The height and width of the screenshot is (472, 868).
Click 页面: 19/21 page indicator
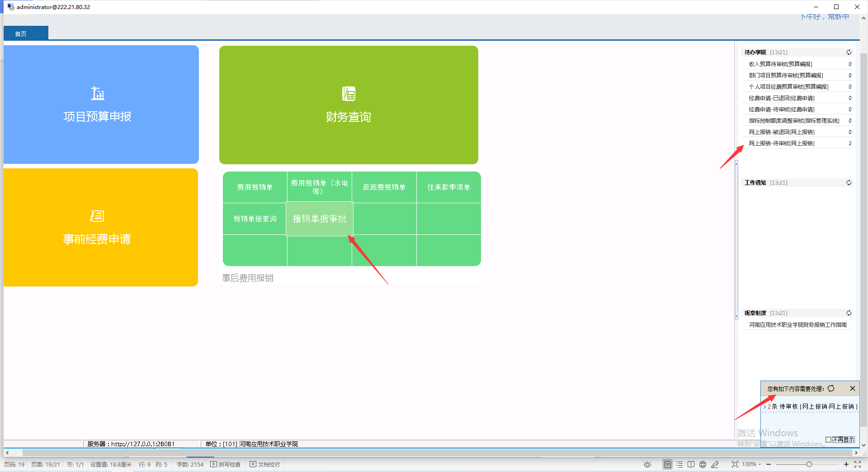45,464
